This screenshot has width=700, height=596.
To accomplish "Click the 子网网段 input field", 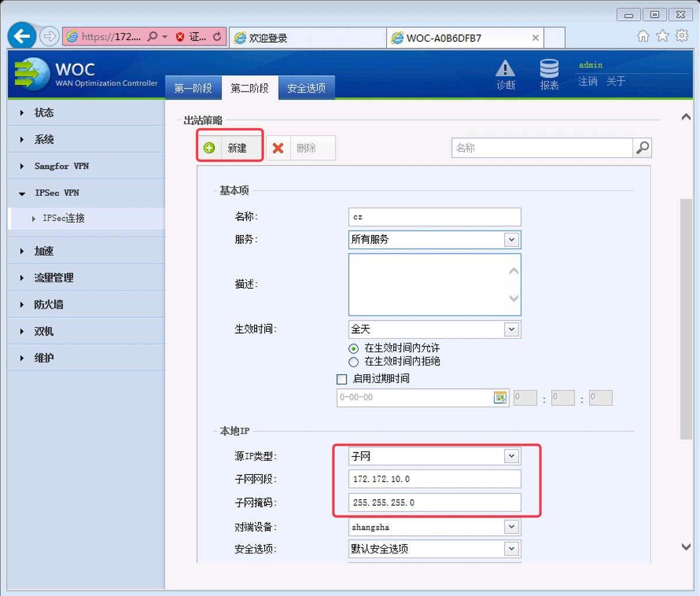I will point(435,479).
